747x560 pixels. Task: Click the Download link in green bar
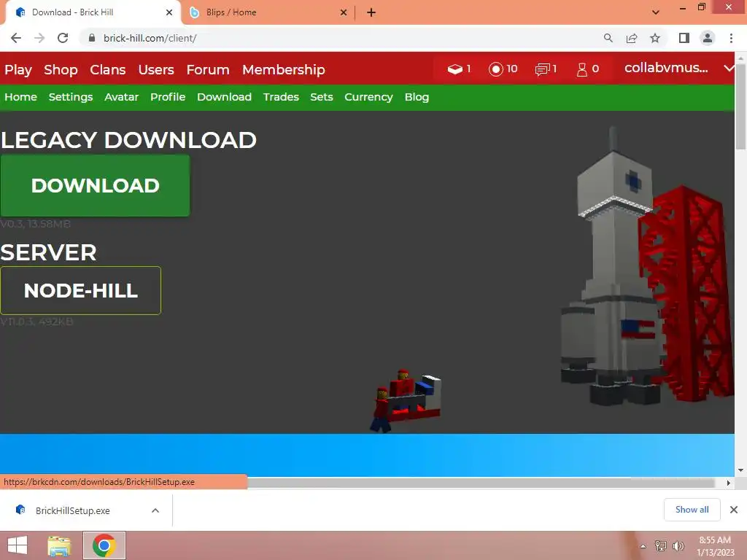[x=224, y=97]
